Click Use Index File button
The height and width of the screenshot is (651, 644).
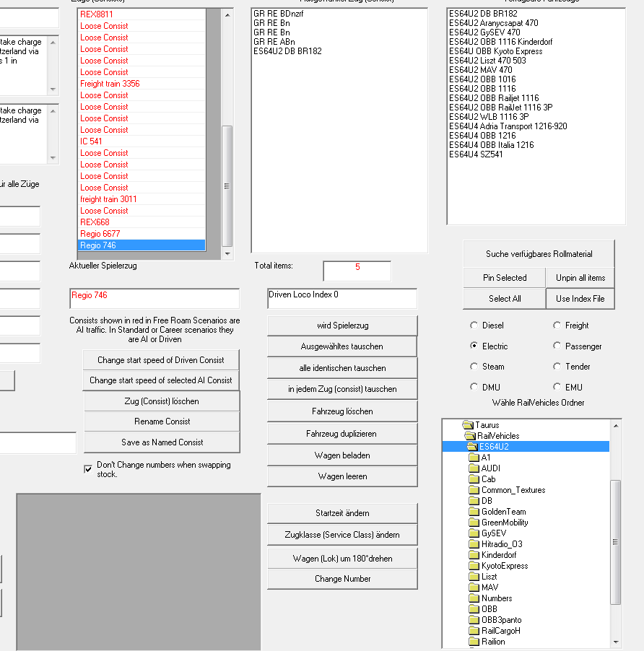coord(580,299)
